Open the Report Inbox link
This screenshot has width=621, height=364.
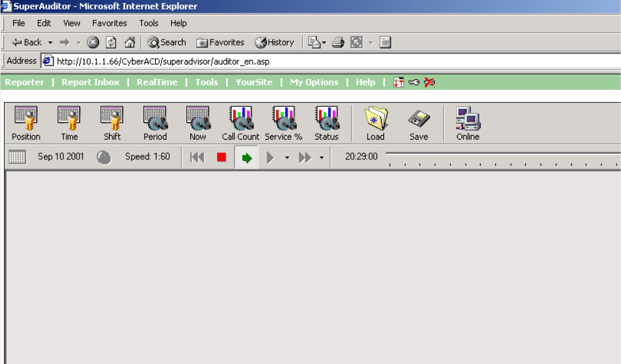pos(90,82)
